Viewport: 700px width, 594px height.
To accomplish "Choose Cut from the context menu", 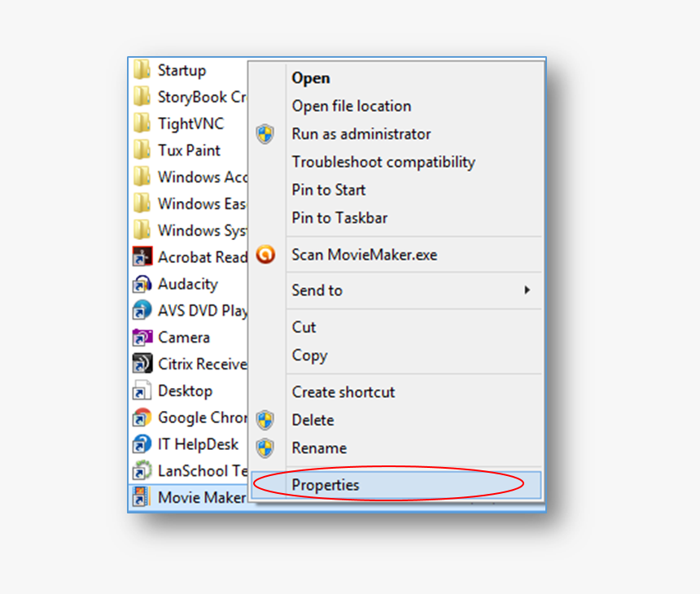I will [x=304, y=327].
